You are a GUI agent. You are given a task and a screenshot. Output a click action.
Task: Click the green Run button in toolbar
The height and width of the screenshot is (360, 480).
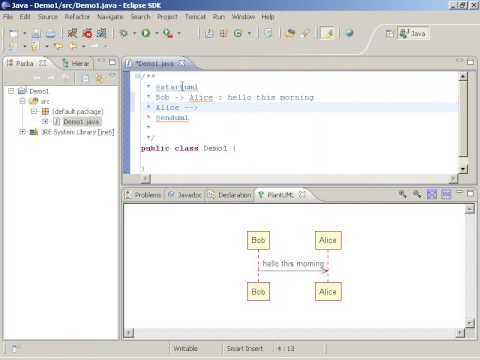click(x=146, y=33)
